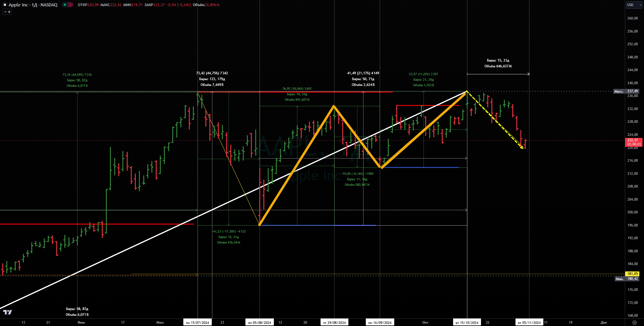Click the Макс. 237,49 price label
Image resolution: width=644 pixels, height=326 pixels.
tap(626, 91)
